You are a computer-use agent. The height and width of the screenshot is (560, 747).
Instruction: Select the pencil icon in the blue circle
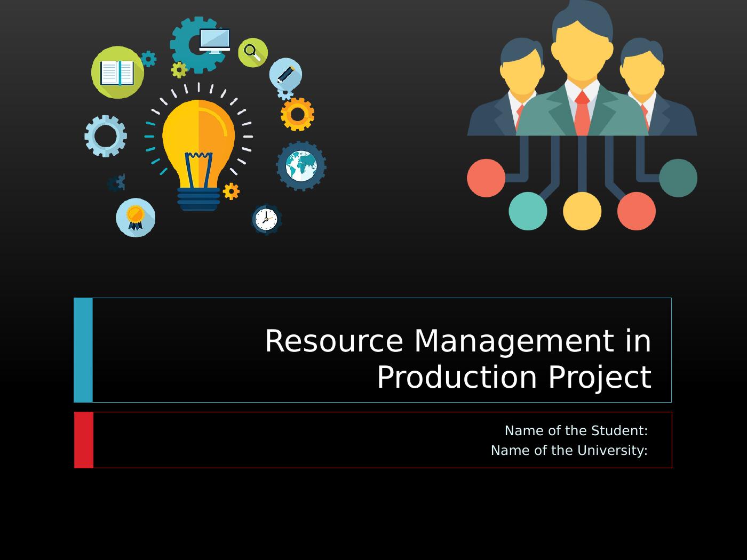[285, 74]
